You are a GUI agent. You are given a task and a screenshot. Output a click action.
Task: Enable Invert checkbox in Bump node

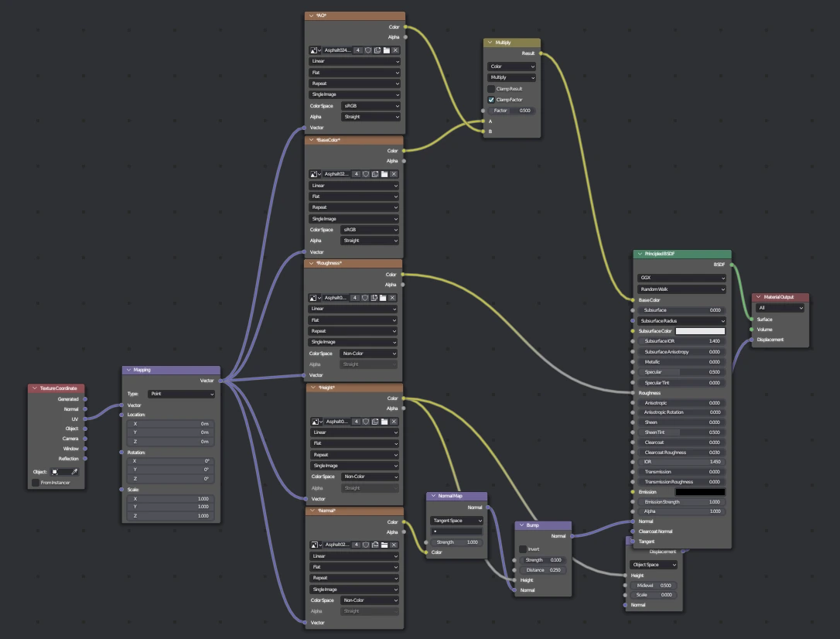click(x=523, y=549)
